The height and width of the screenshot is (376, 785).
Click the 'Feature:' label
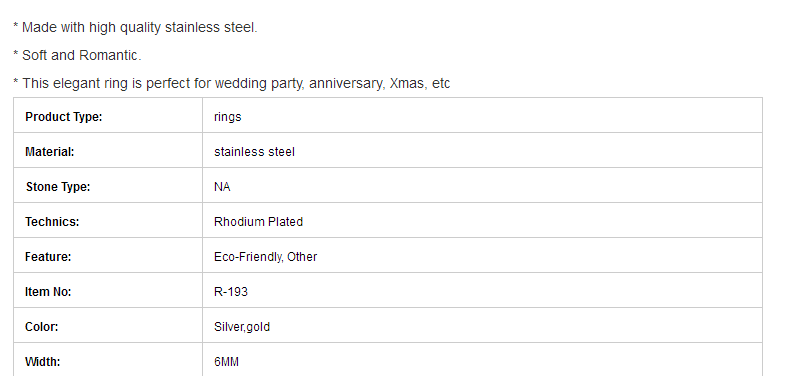tap(48, 257)
